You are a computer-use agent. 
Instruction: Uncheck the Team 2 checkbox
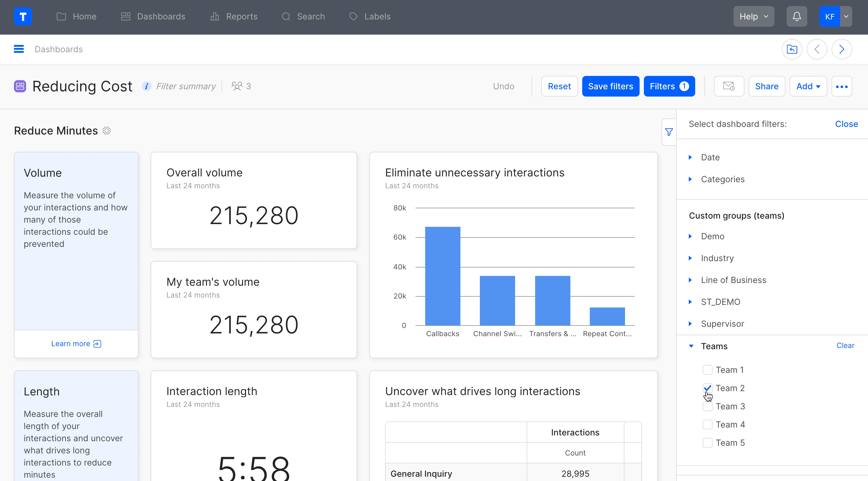pos(707,388)
